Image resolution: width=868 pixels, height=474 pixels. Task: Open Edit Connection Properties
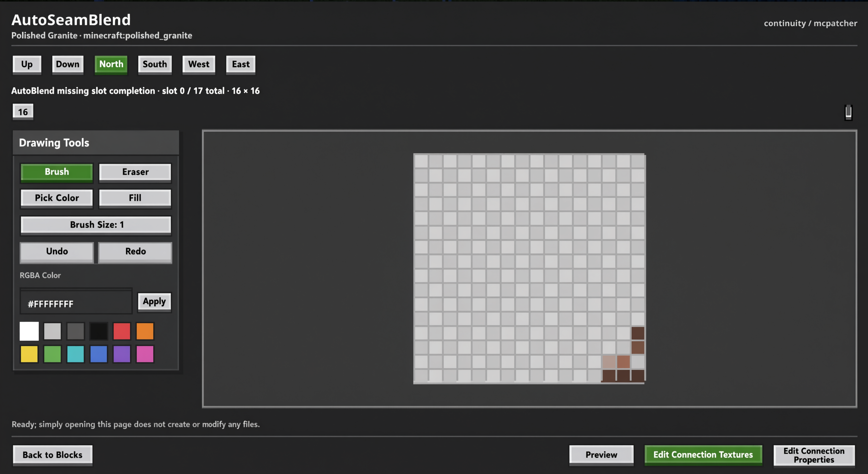(814, 455)
